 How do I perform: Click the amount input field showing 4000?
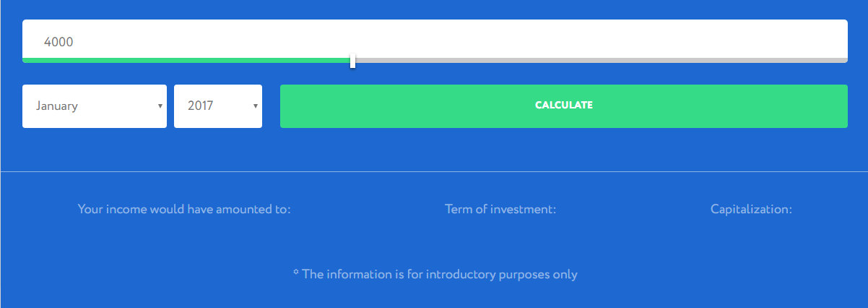pyautogui.click(x=433, y=40)
